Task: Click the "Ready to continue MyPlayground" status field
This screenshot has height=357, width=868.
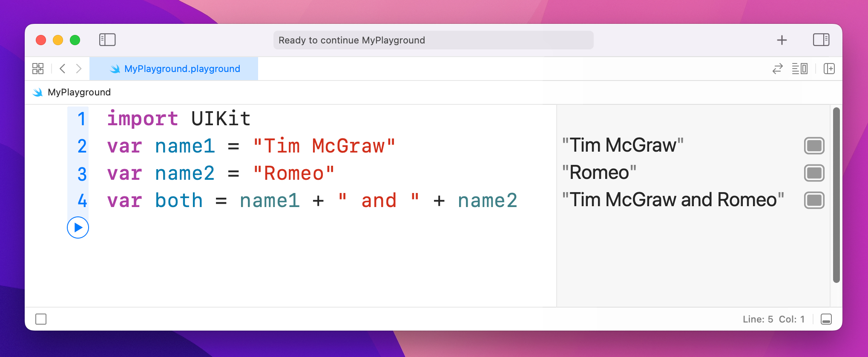Action: 433,40
